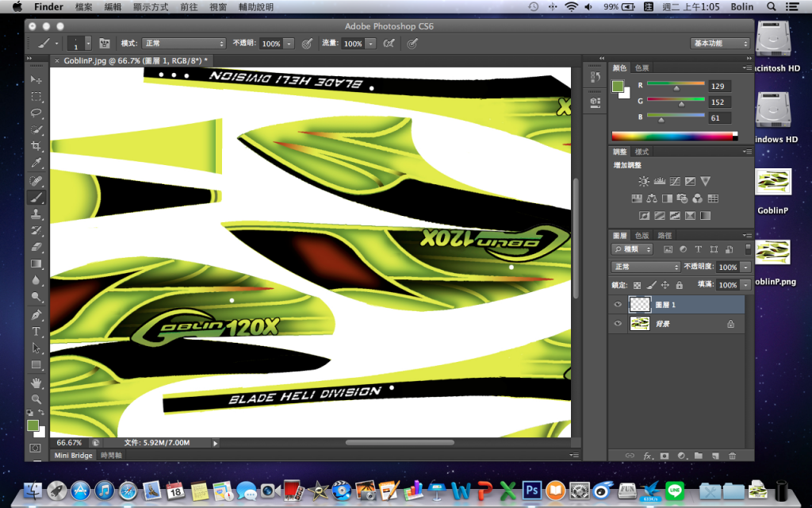Create a new layer group
The image size is (812, 508).
point(699,456)
